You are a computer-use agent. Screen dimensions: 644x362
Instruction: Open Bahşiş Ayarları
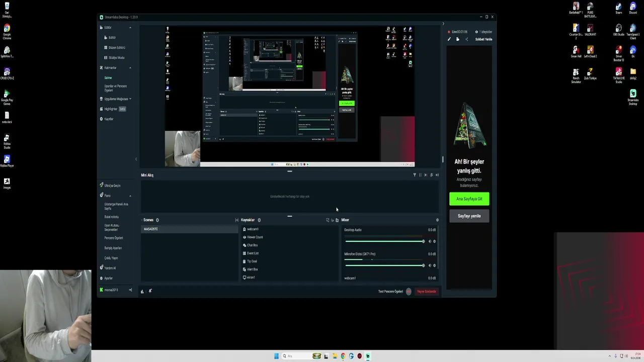[113, 248]
